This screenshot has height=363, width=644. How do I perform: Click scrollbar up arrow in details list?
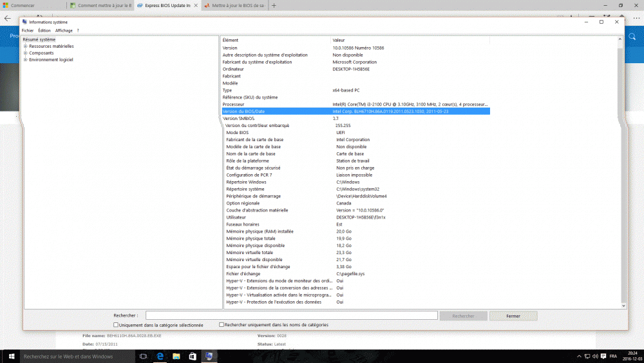pos(620,39)
